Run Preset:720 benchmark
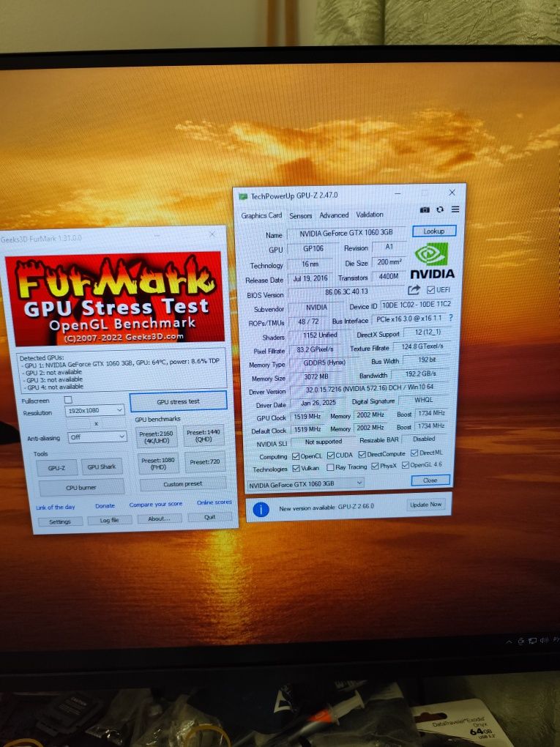This screenshot has width=560, height=747. click(x=205, y=462)
